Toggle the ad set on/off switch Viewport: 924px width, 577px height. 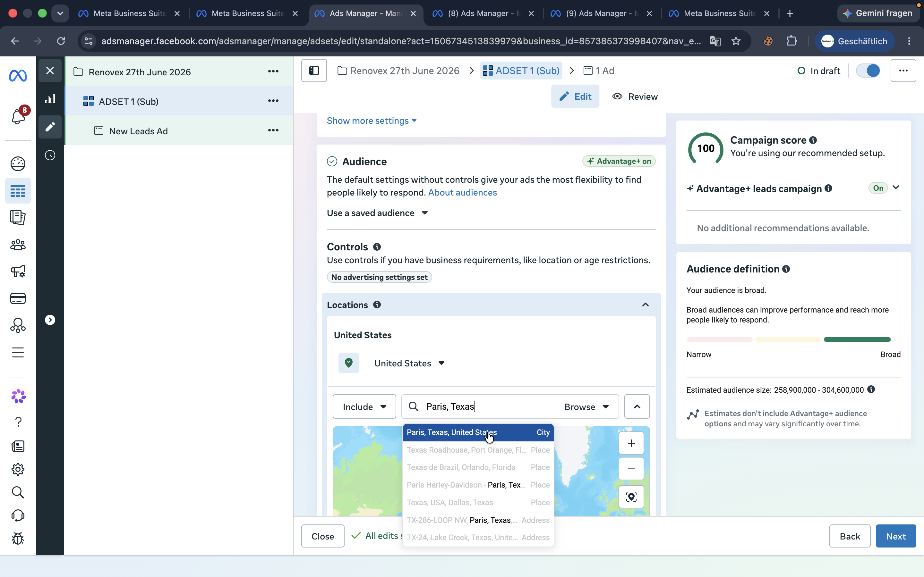tap(868, 71)
